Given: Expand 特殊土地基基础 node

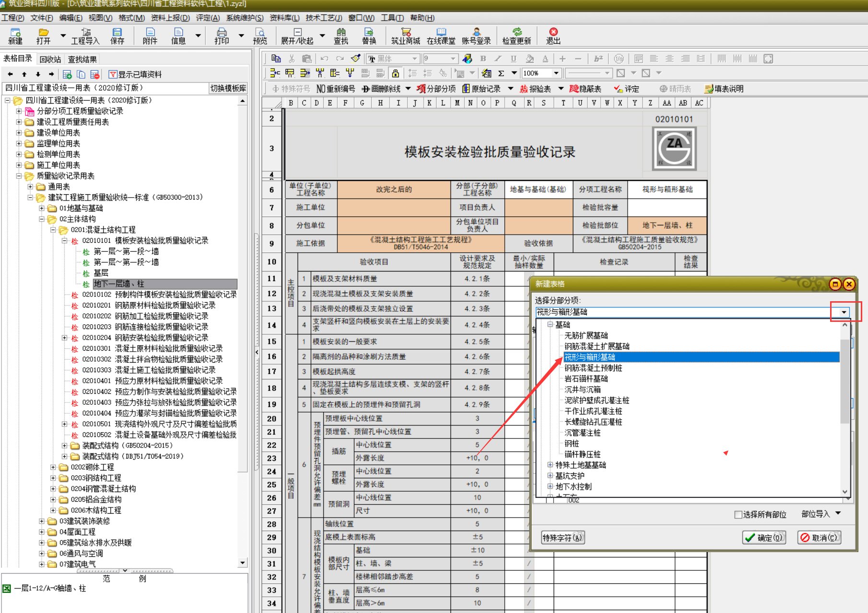Looking at the screenshot, I should tap(550, 465).
